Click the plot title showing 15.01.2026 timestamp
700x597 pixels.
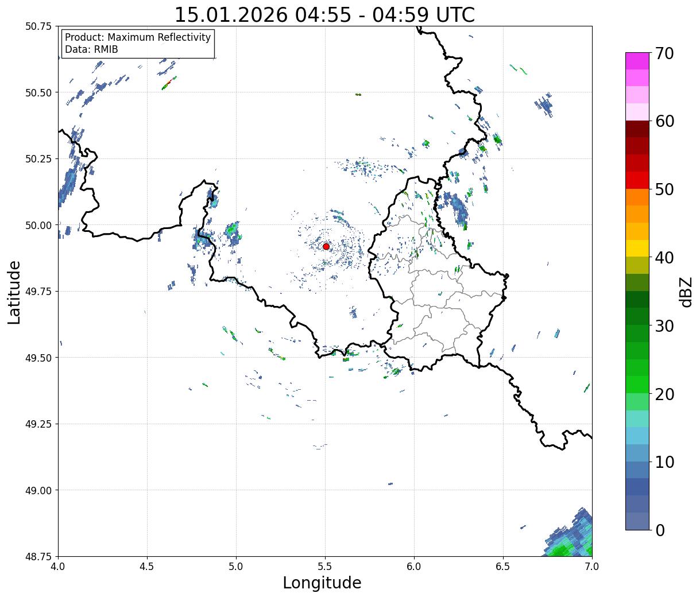(324, 15)
